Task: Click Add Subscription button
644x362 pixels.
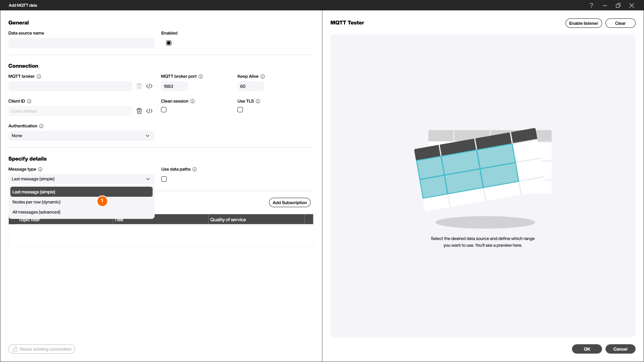Action: (290, 202)
